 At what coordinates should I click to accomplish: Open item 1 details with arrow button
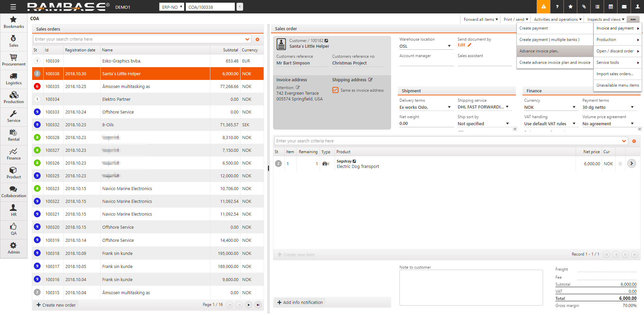click(x=632, y=164)
